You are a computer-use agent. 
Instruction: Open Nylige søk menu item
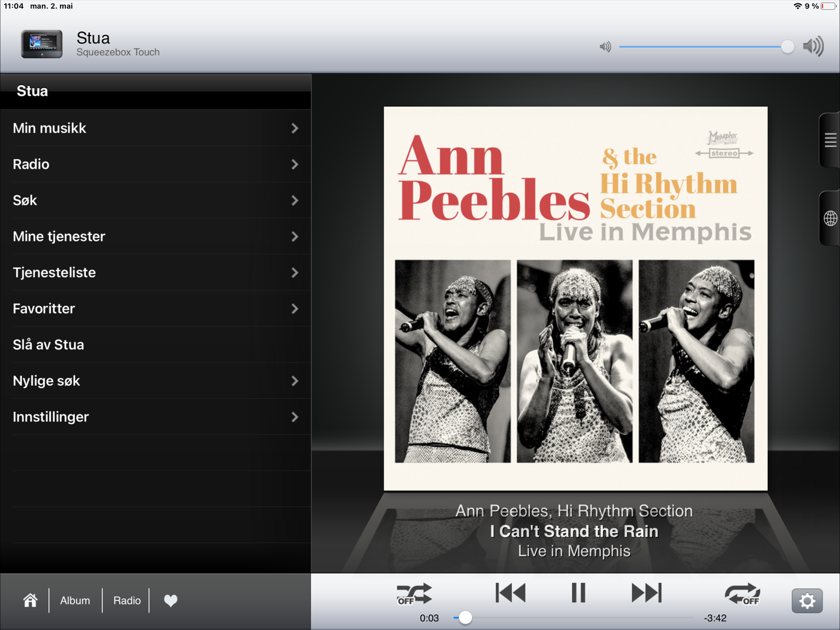pos(156,381)
